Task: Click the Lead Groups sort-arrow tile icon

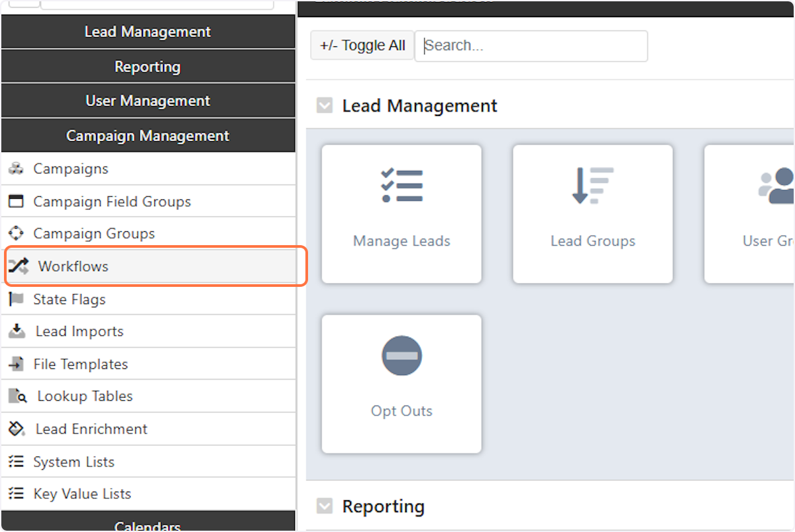Action: (x=593, y=186)
